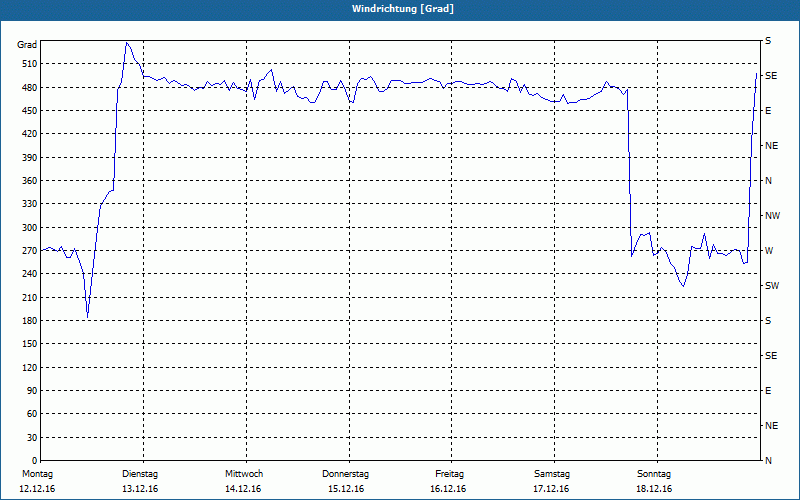
Task: Click the 390 value on the degree axis
Action: click(30, 158)
